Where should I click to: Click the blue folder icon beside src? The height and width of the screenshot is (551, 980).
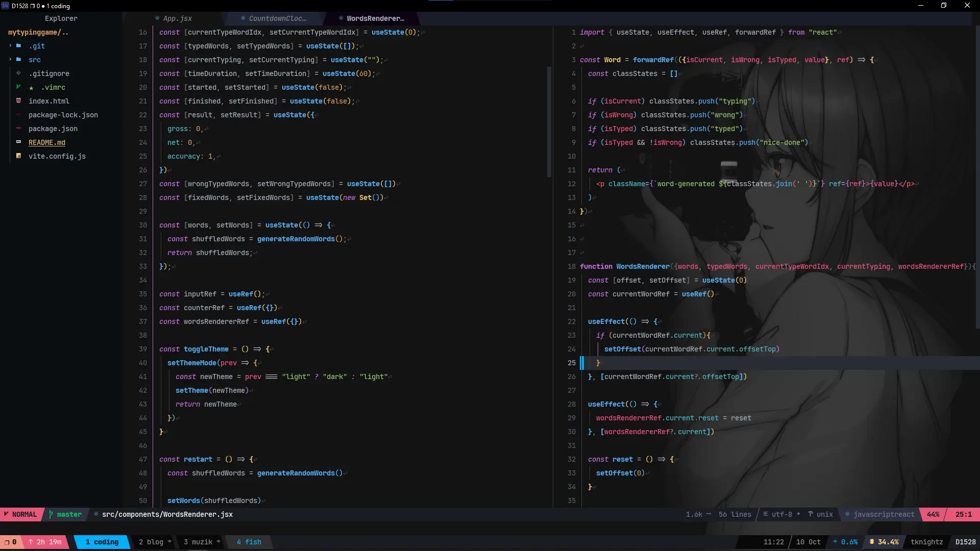pyautogui.click(x=19, y=60)
